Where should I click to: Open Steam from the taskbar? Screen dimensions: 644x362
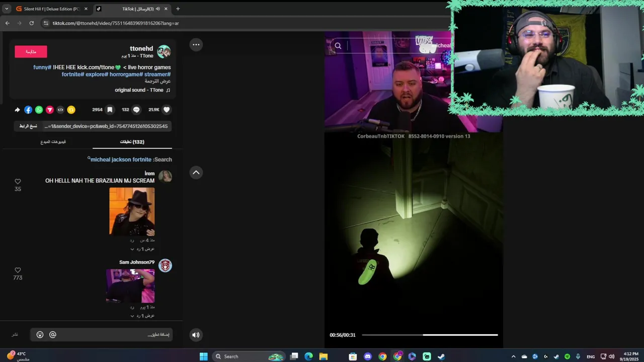(441, 356)
